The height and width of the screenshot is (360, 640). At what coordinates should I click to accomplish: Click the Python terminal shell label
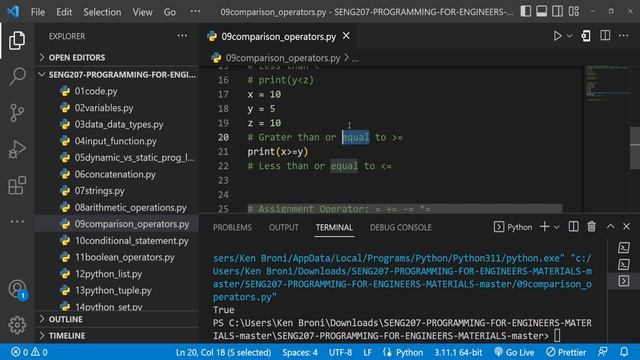[513, 227]
